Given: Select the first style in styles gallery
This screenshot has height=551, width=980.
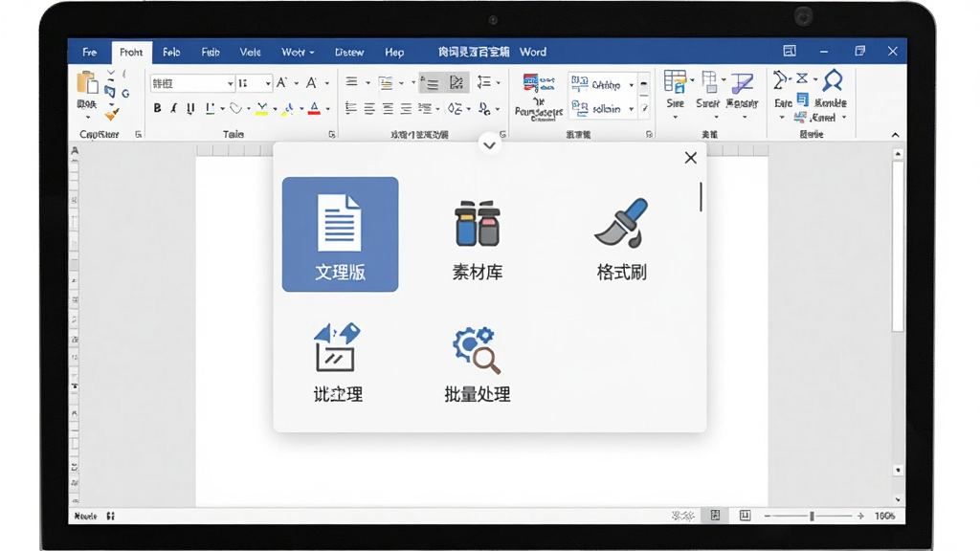Looking at the screenshot, I should (603, 84).
